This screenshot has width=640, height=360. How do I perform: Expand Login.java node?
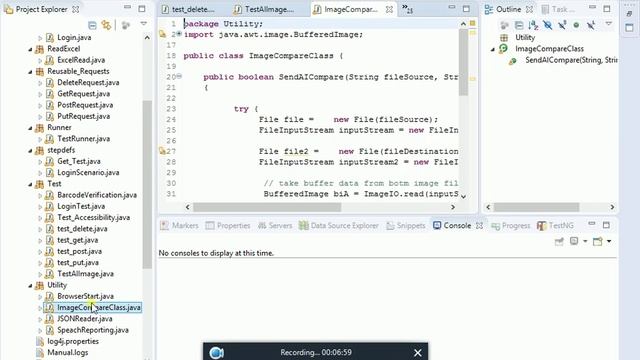40,38
